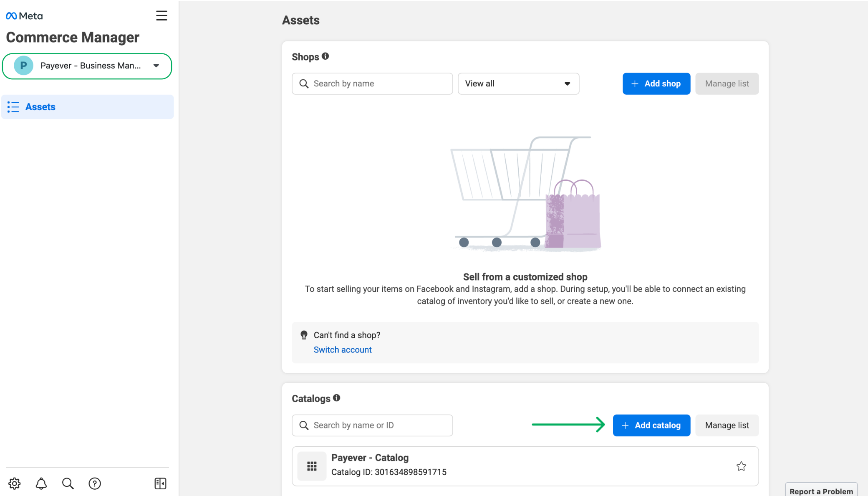Open the View all filter dropdown
Viewport: 868px width, 496px height.
(518, 84)
